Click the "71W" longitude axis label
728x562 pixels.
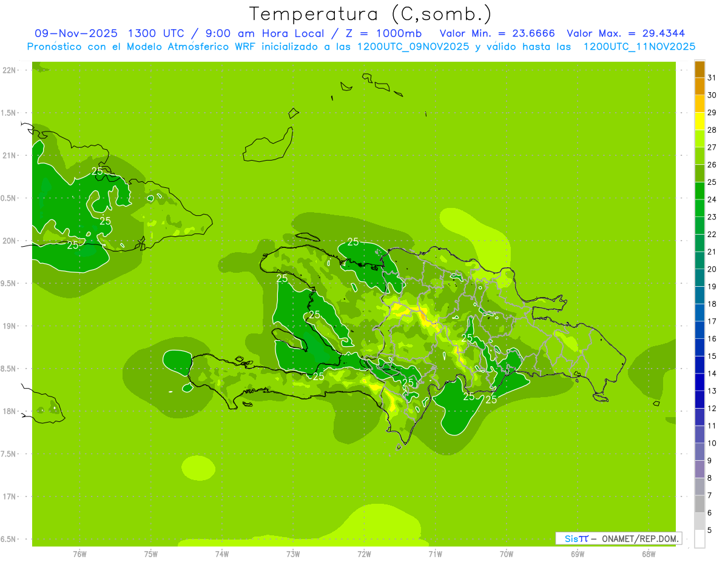(x=435, y=554)
